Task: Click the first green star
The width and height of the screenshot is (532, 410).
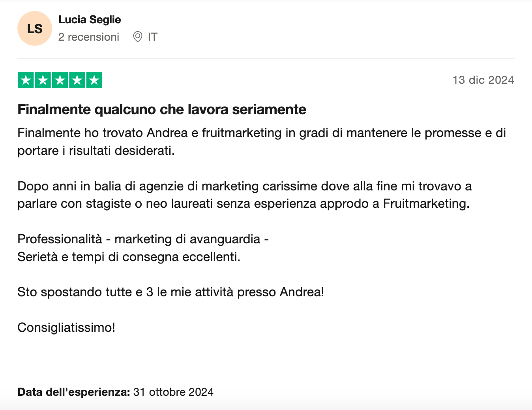Action: point(26,80)
